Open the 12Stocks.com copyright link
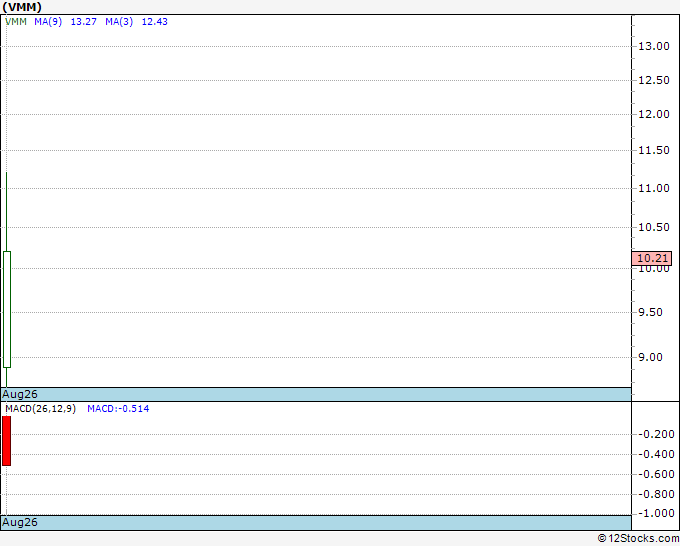 pos(638,538)
